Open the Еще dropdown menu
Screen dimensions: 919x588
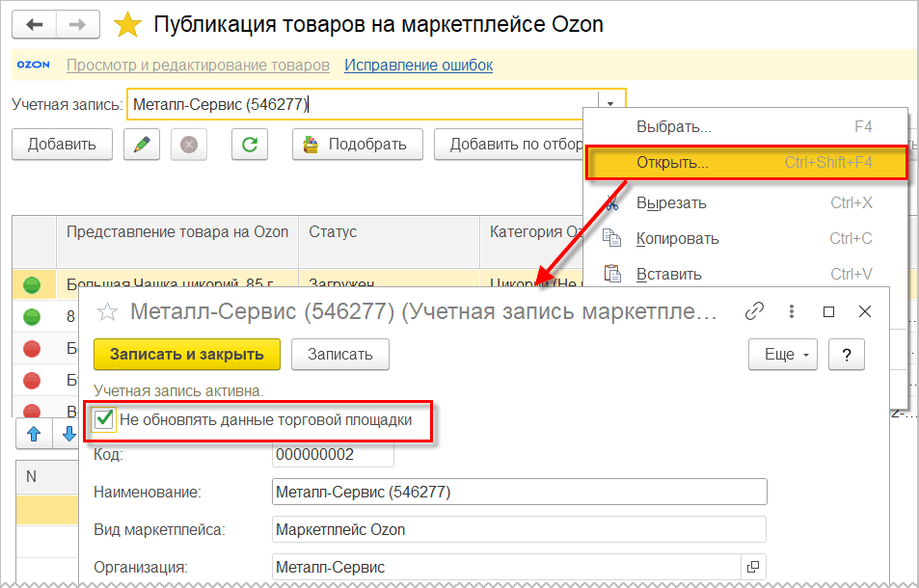(782, 355)
